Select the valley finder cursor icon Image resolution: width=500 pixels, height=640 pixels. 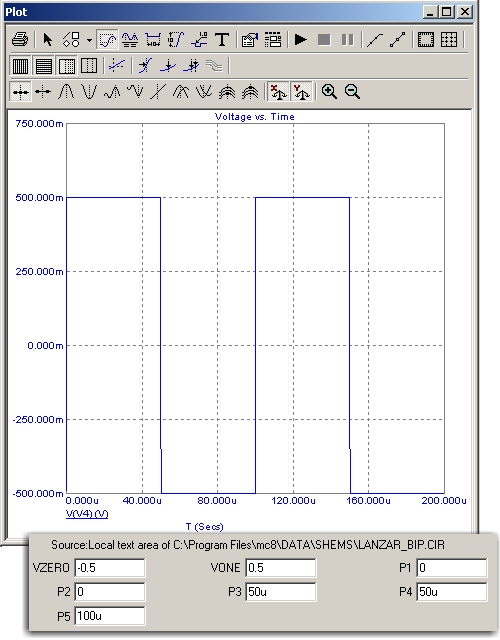coord(89,91)
